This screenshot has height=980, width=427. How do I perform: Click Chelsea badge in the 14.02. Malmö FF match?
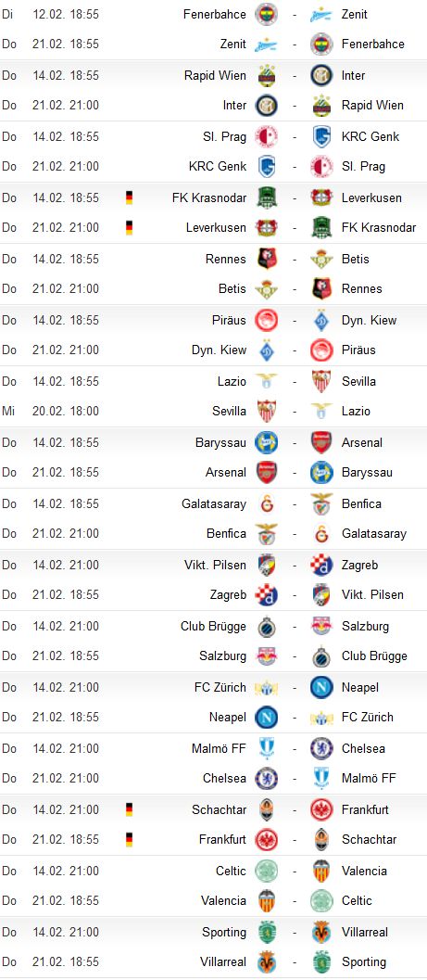(x=321, y=749)
